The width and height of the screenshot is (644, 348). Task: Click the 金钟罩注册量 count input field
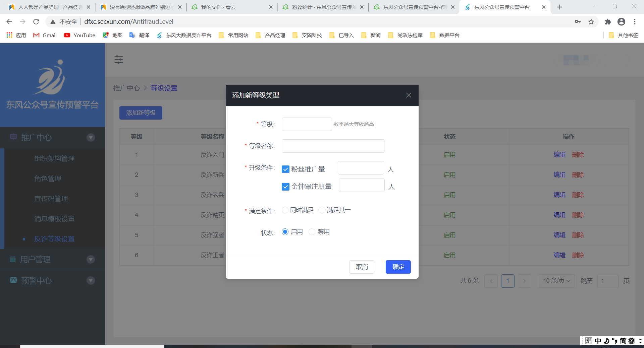(362, 185)
